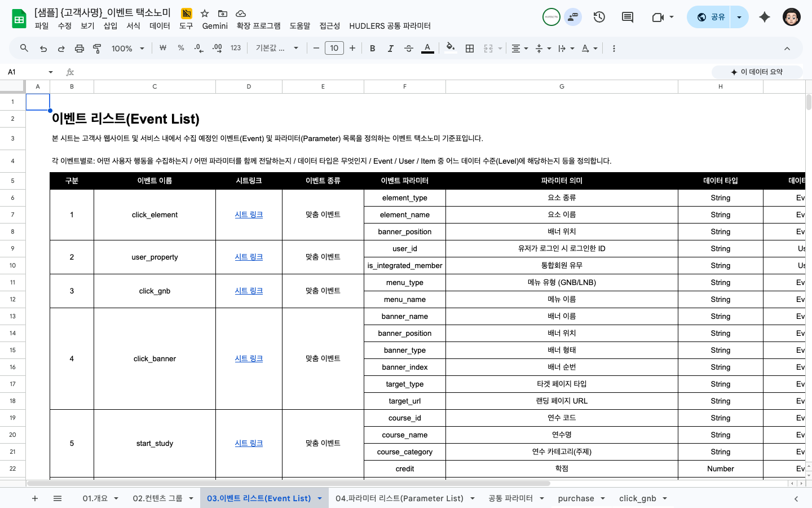This screenshot has width=812, height=508.
Task: Select column G header
Action: [x=562, y=86]
